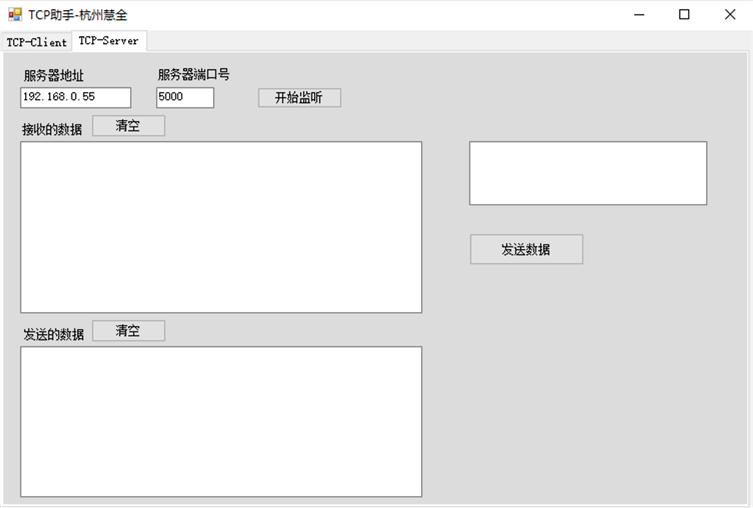This screenshot has width=753, height=508.
Task: Switch to the TCP-Client tab
Action: (x=37, y=42)
